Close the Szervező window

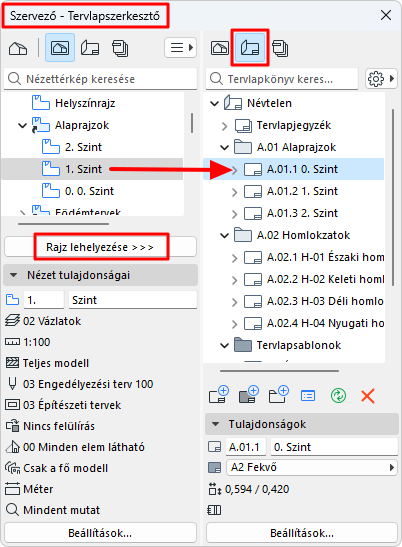coord(386,15)
